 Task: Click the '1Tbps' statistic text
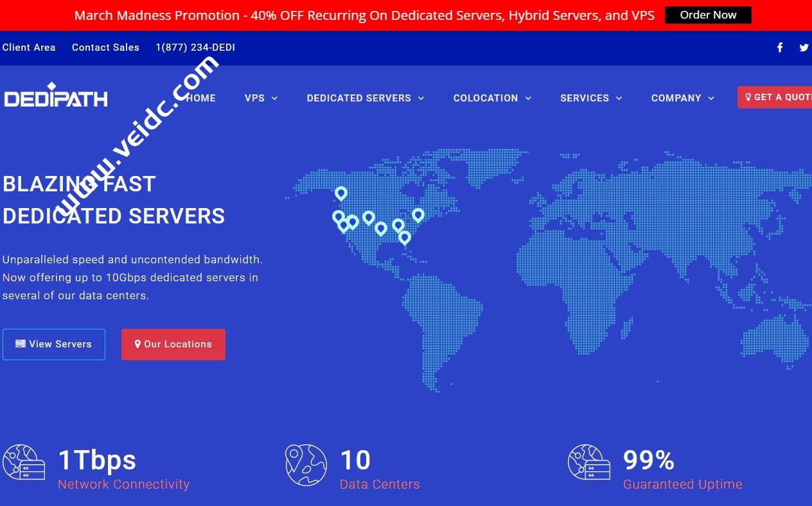[x=97, y=460]
